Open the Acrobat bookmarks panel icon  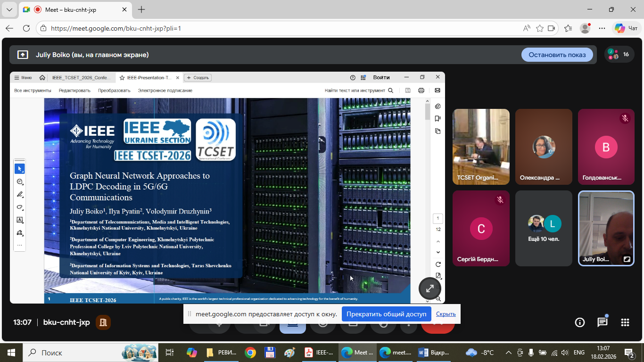[438, 119]
